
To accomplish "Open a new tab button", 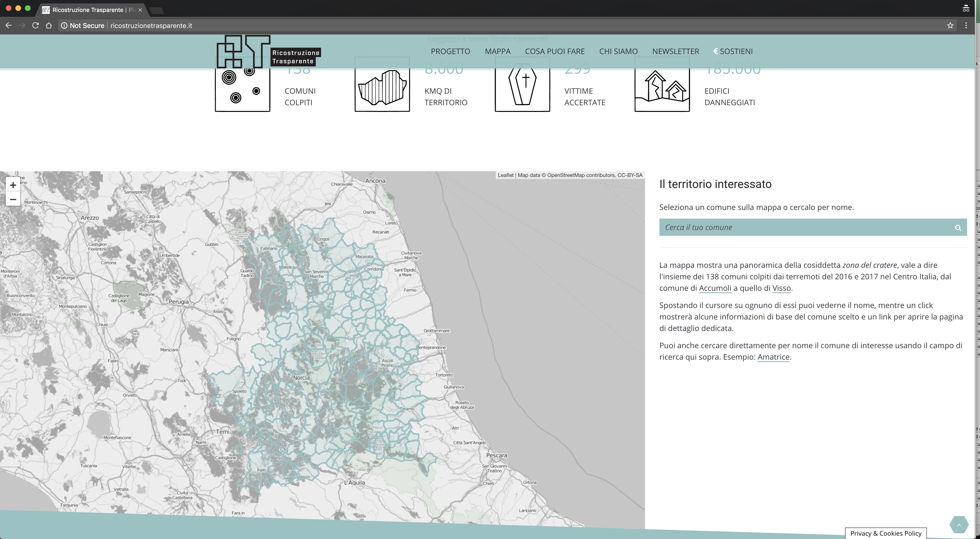I will coord(156,10).
